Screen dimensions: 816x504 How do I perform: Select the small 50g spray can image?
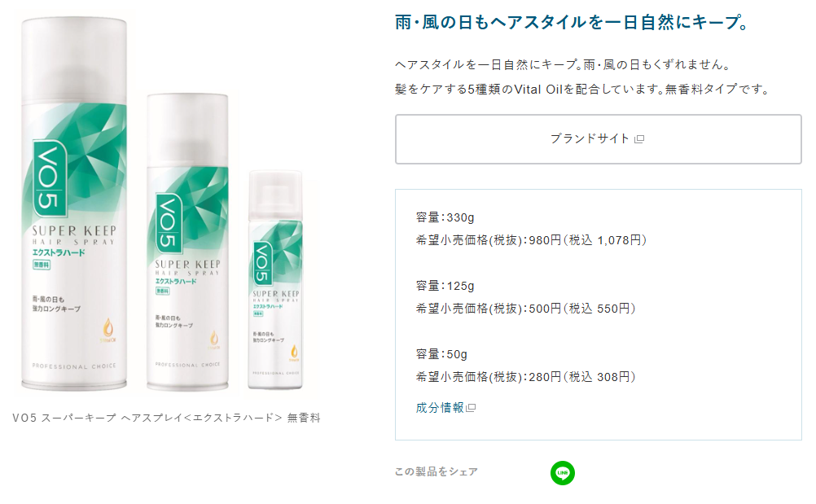pos(275,280)
